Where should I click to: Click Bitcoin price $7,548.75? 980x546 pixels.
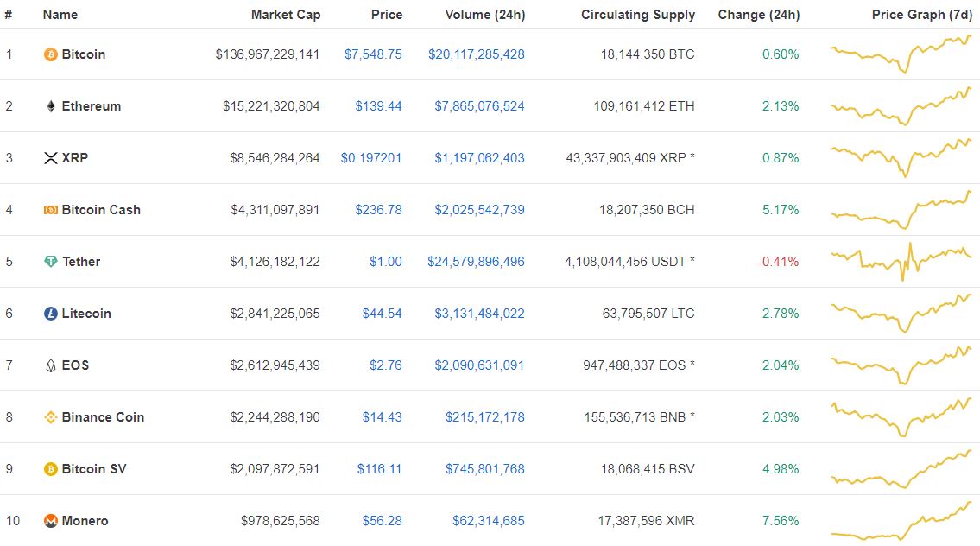click(x=373, y=54)
